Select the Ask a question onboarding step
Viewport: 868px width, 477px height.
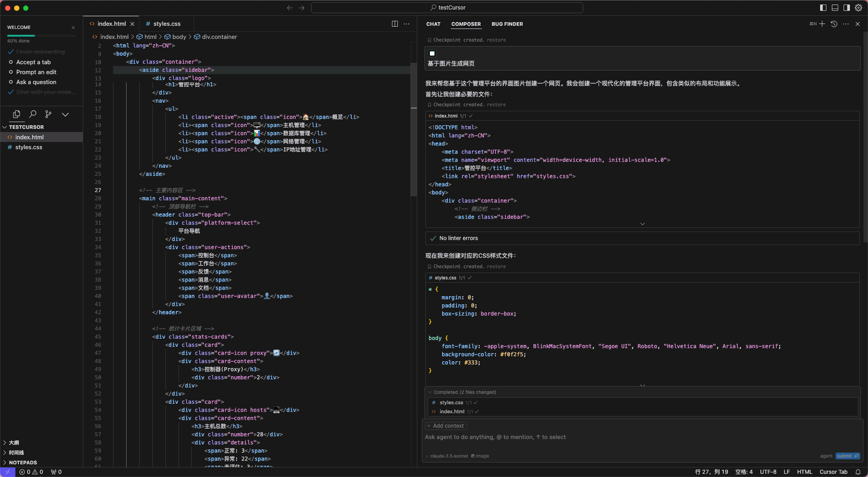(36, 82)
